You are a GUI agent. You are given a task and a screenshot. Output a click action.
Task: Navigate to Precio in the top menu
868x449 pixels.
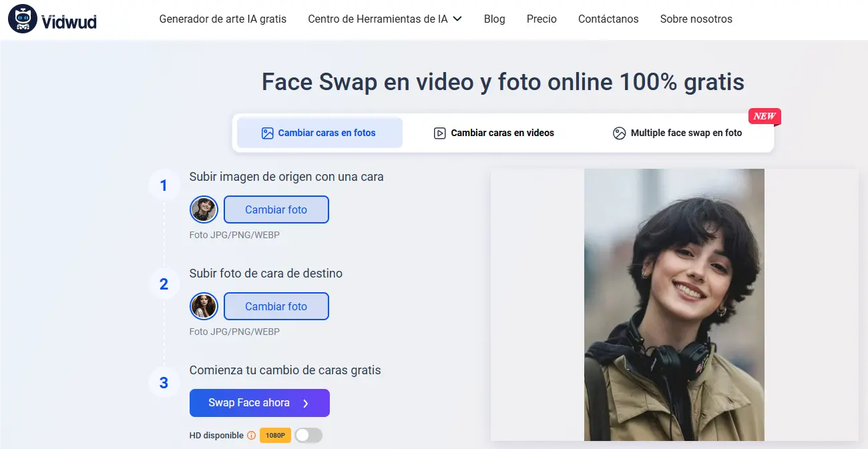(x=541, y=19)
